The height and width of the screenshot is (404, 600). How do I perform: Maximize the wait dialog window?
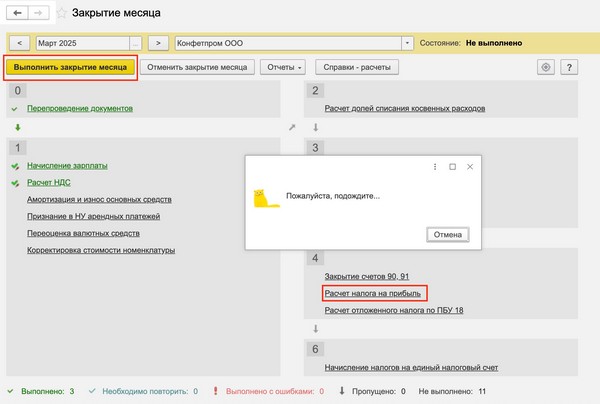tap(452, 166)
